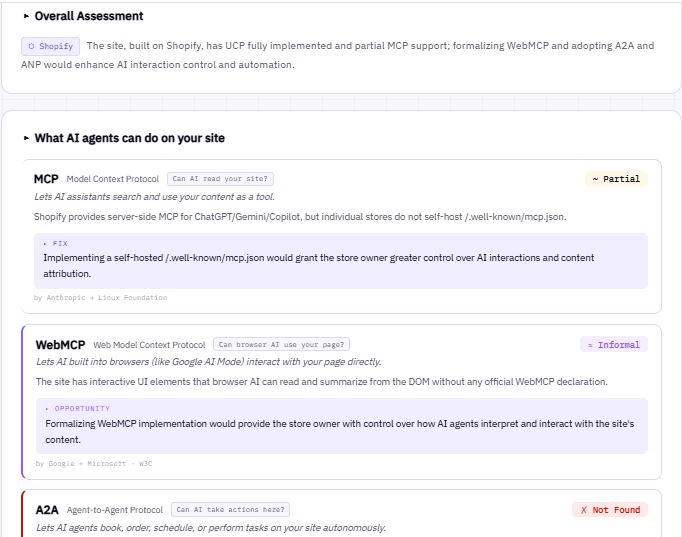Viewport: 682px width, 537px height.
Task: Click the "Can browser AI use your page?" tag
Action: 281,345
